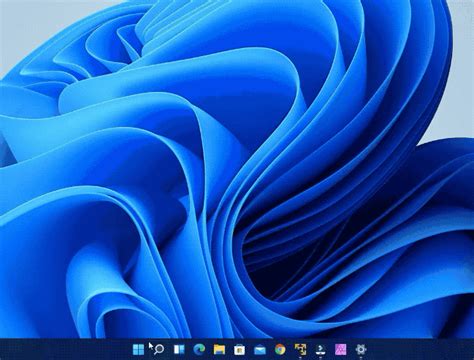The height and width of the screenshot is (360, 474).
Task: Launch Google Chrome from the taskbar
Action: (280, 349)
